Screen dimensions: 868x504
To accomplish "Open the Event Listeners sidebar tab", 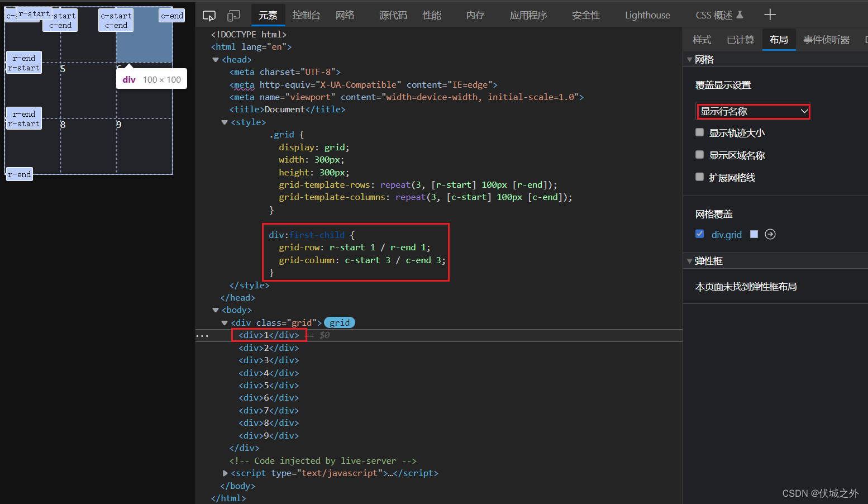I will click(x=827, y=40).
